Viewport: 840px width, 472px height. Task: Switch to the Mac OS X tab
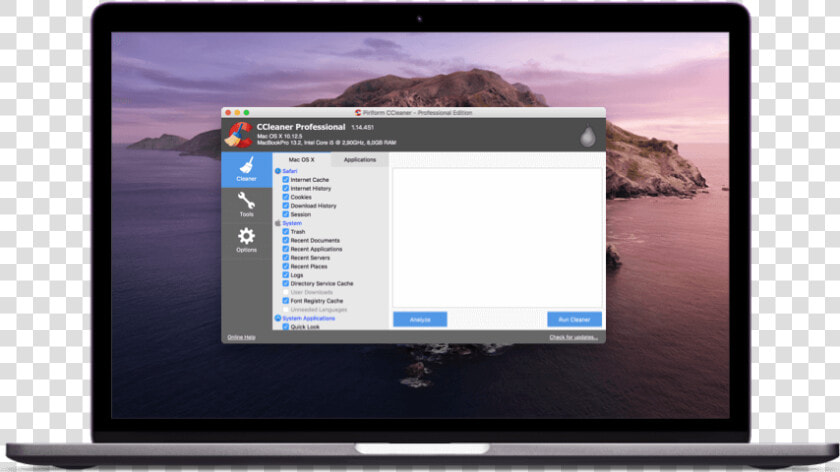coord(302,160)
